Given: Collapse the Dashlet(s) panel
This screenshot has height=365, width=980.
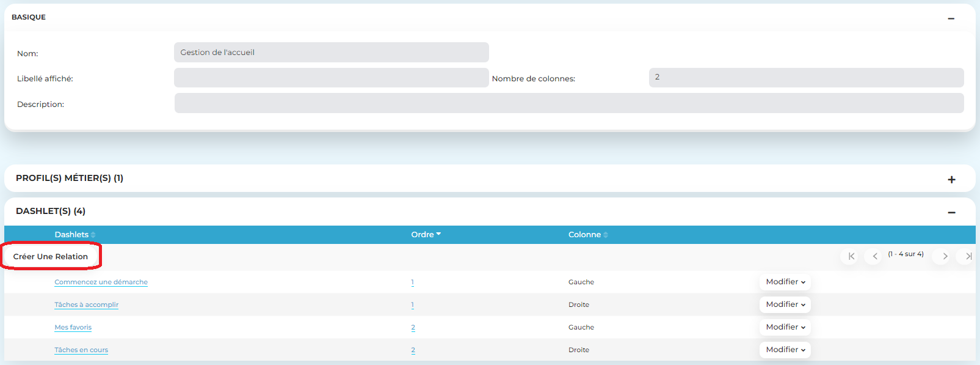Looking at the screenshot, I should tap(951, 212).
